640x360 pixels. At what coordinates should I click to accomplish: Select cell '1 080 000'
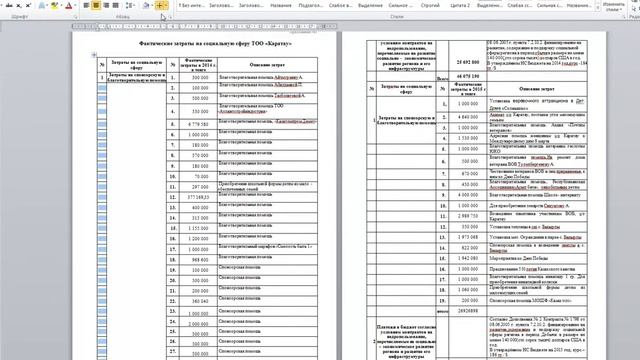(468, 290)
